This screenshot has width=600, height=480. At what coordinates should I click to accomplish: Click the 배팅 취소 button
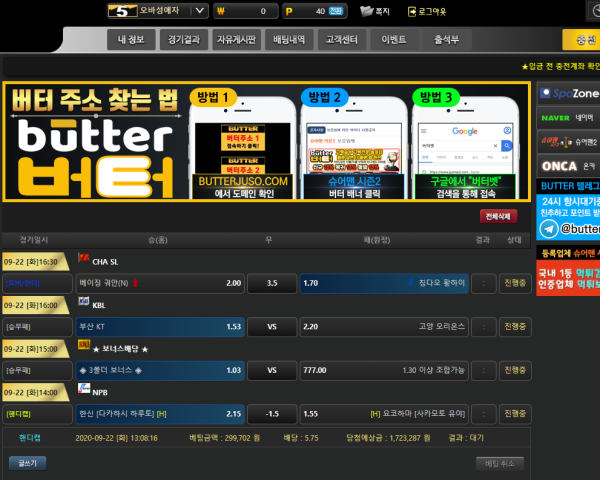pos(499,463)
